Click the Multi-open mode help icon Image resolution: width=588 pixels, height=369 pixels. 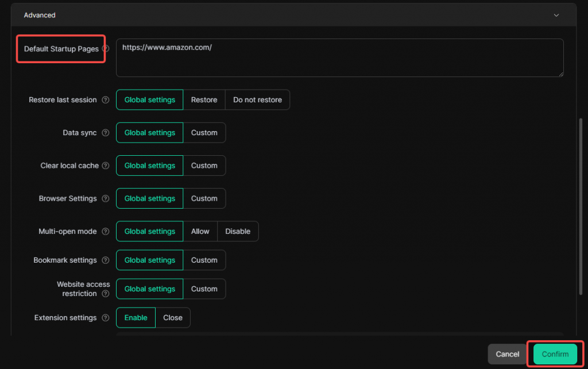coord(105,232)
